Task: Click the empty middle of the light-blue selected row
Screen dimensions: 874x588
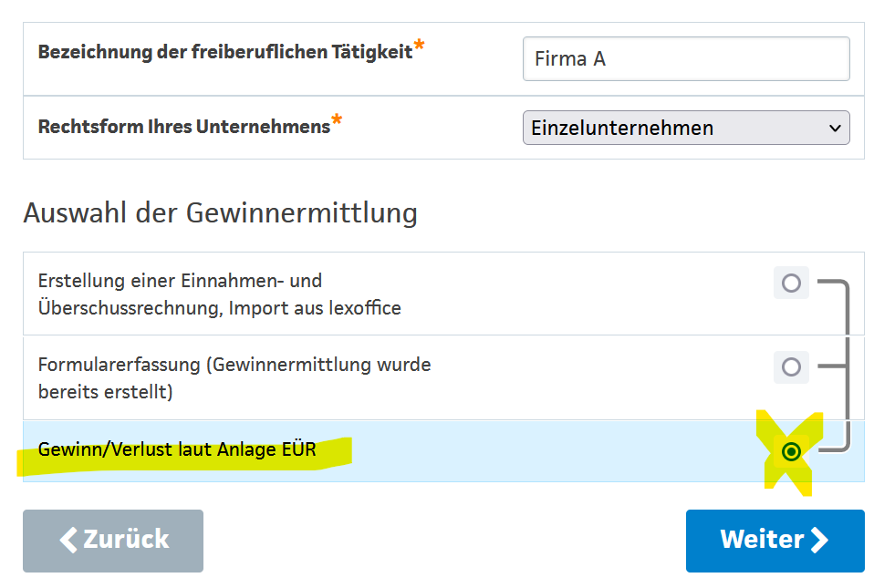Action: point(547,451)
